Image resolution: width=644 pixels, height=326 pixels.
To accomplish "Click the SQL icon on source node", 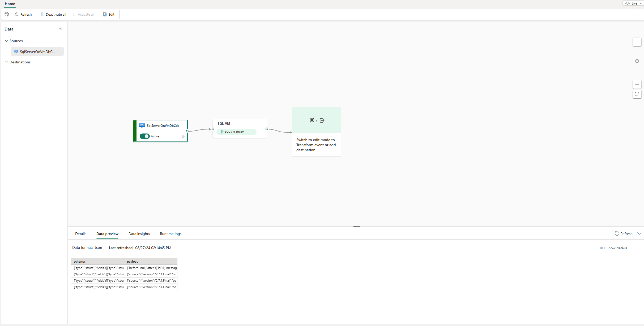I will [x=142, y=125].
